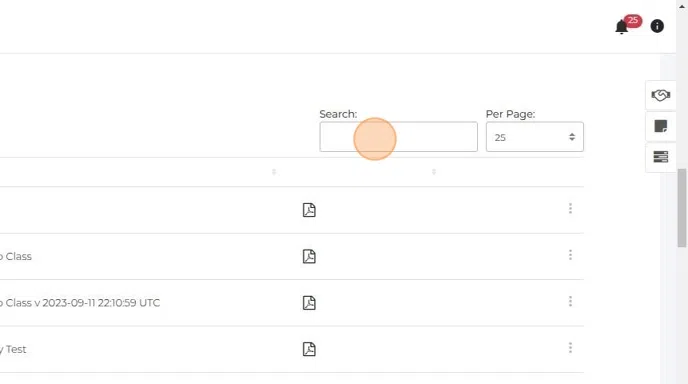Screen dimensions: 688x384
Task: Open the PDF in the topmost table row
Action: point(309,210)
